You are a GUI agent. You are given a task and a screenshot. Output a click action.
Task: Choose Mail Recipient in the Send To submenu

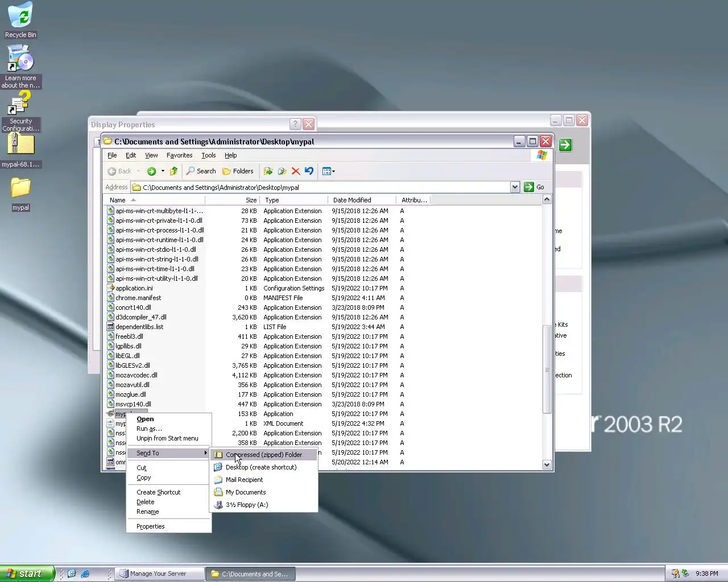pos(264,480)
